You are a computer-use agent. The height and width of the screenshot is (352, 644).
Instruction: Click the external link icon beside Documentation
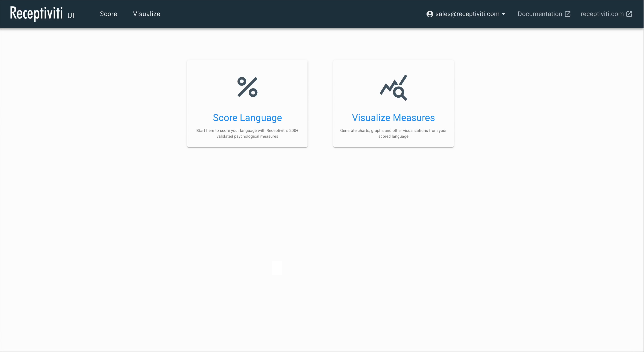[568, 14]
